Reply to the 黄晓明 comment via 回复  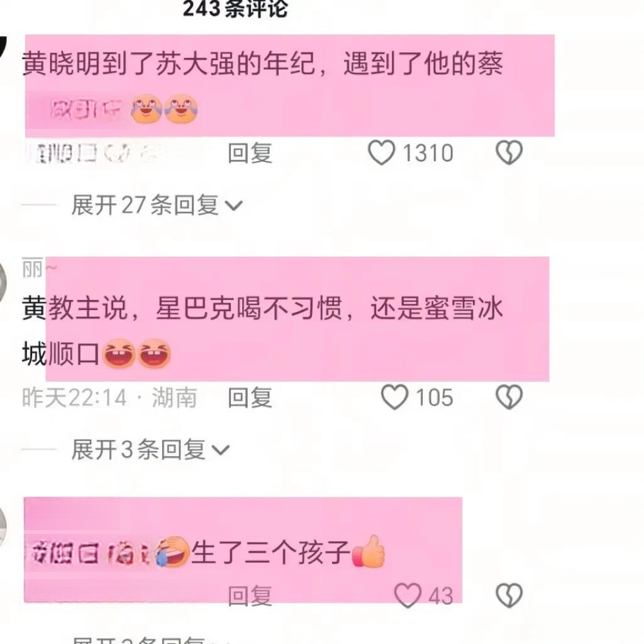pos(250,153)
